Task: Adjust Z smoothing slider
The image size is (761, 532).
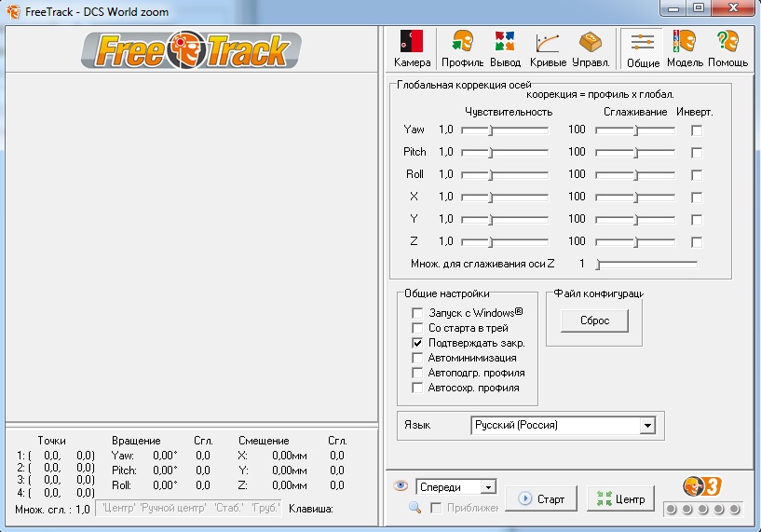Action: point(635,241)
